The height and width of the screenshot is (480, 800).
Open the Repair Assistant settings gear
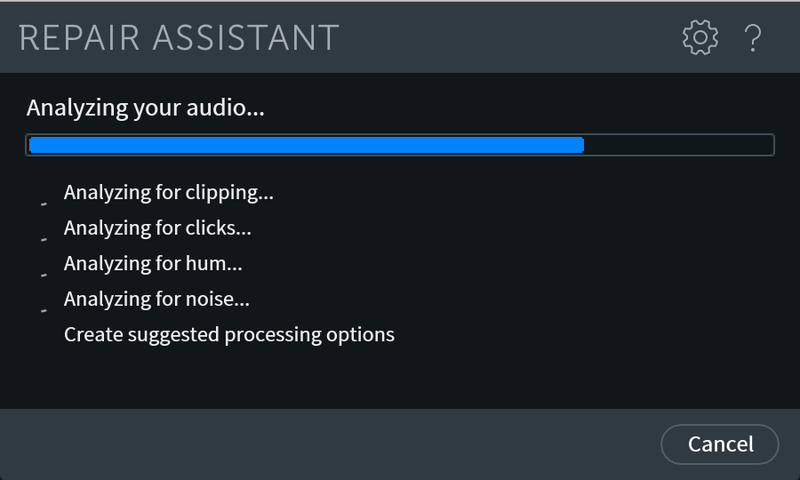pyautogui.click(x=700, y=38)
